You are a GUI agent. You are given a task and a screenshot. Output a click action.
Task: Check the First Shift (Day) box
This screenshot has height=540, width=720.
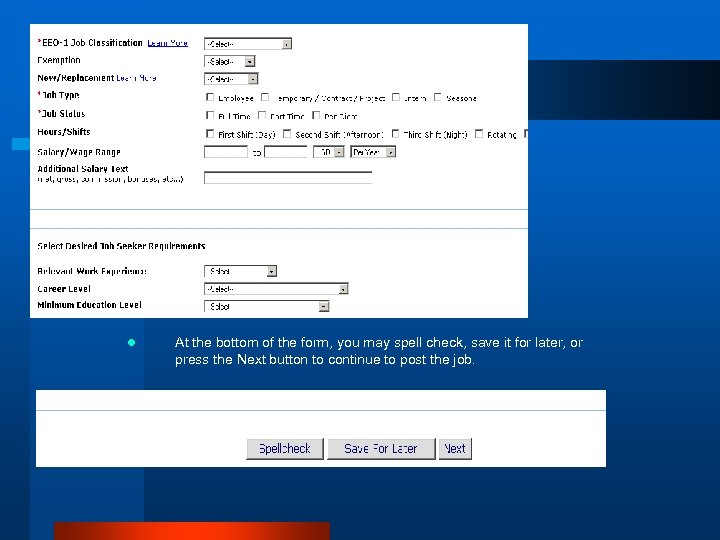(210, 134)
